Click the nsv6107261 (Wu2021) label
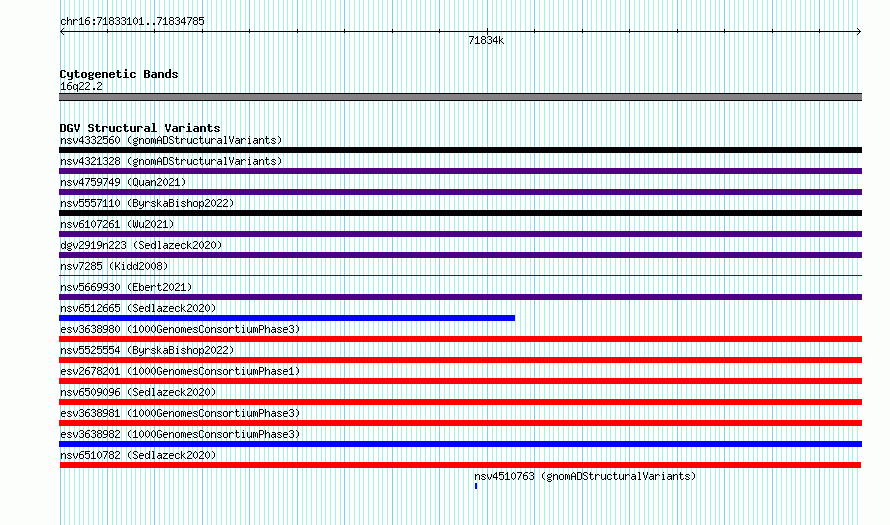This screenshot has width=890, height=525. (117, 224)
